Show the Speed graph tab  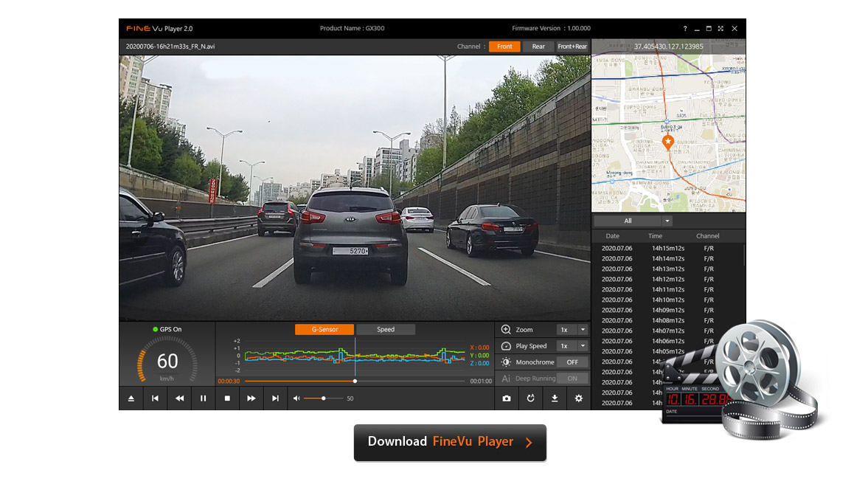386,330
